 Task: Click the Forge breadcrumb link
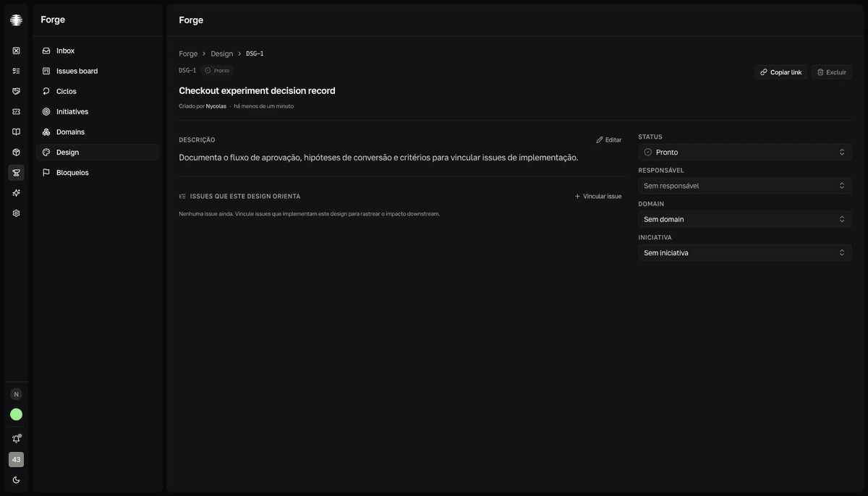[188, 54]
